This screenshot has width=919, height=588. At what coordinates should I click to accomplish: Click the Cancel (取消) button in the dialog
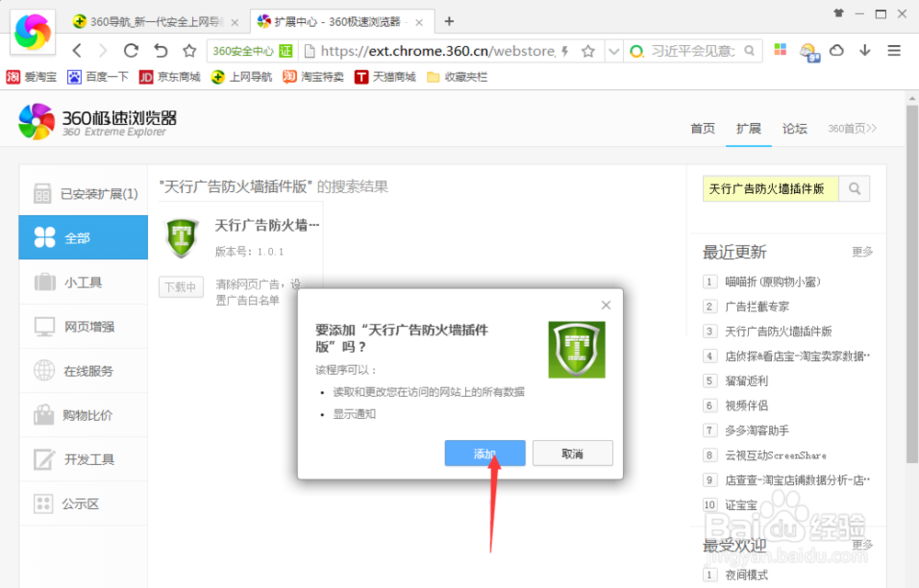(573, 453)
